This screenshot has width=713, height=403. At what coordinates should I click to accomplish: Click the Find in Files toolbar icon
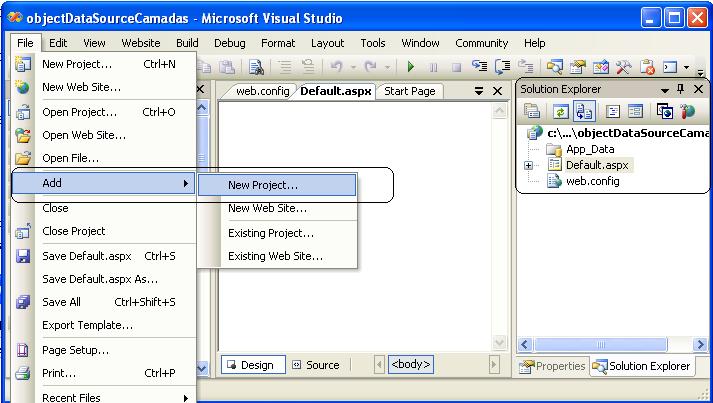tap(256, 67)
